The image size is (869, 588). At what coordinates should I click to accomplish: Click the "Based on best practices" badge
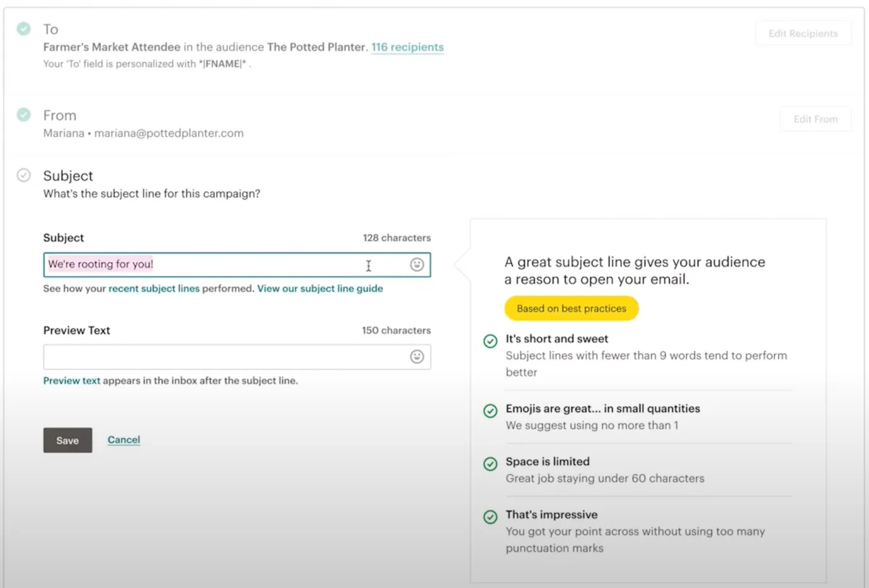tap(572, 308)
